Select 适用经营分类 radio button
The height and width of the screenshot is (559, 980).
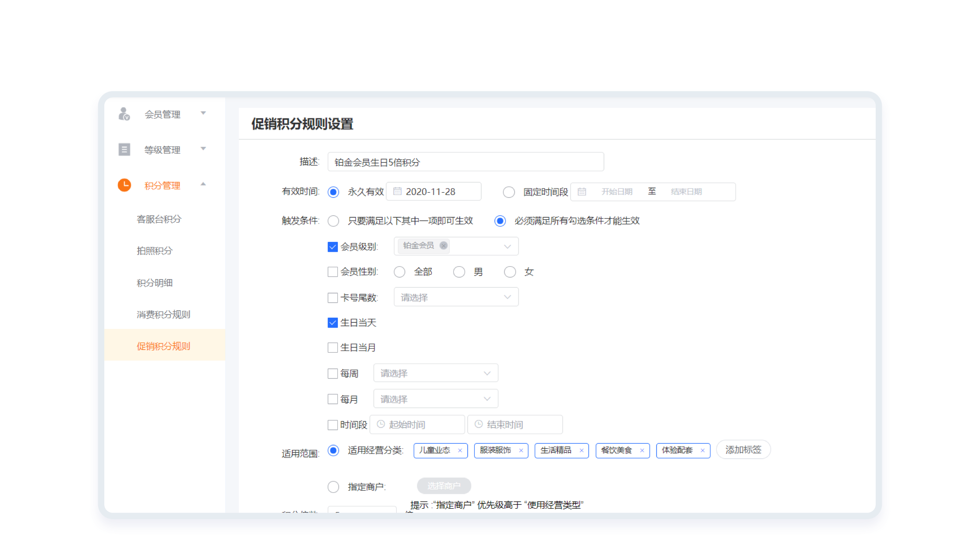(x=334, y=450)
